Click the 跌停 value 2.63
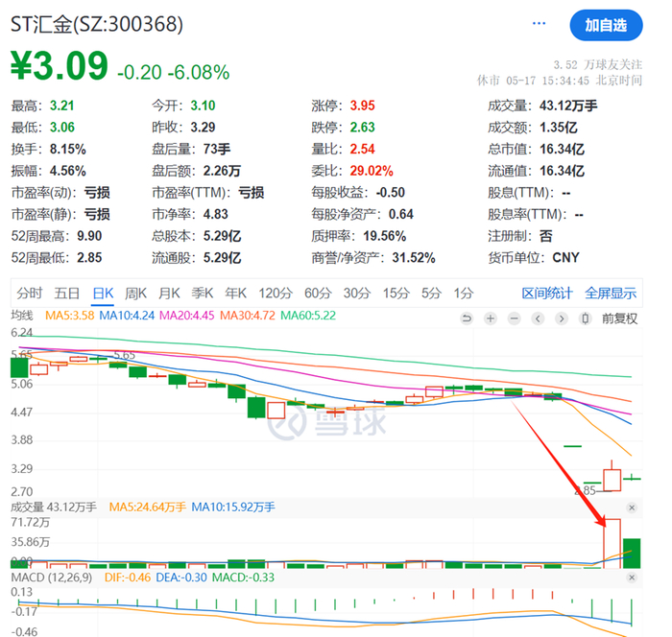 point(363,128)
